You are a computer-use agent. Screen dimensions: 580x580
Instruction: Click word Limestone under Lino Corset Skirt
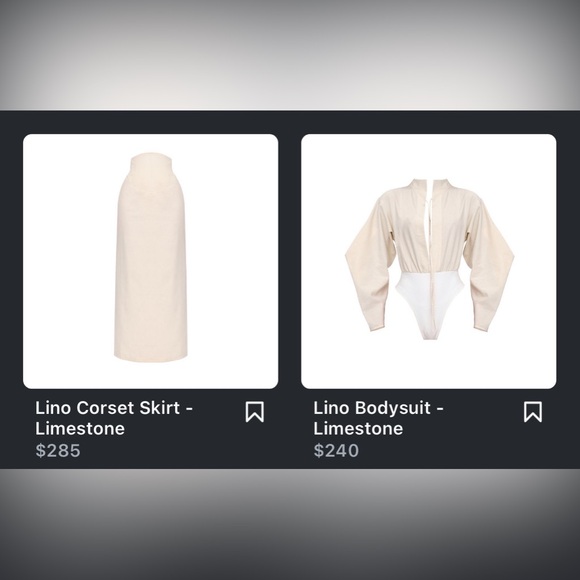[80, 429]
